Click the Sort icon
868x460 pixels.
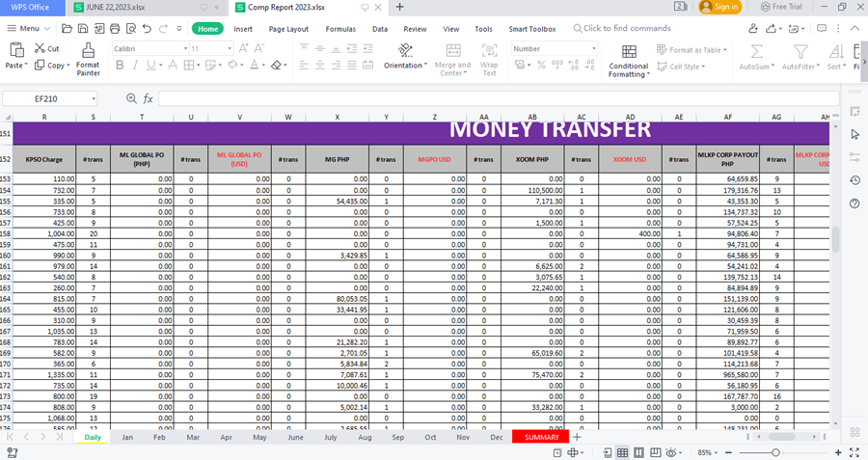click(836, 52)
